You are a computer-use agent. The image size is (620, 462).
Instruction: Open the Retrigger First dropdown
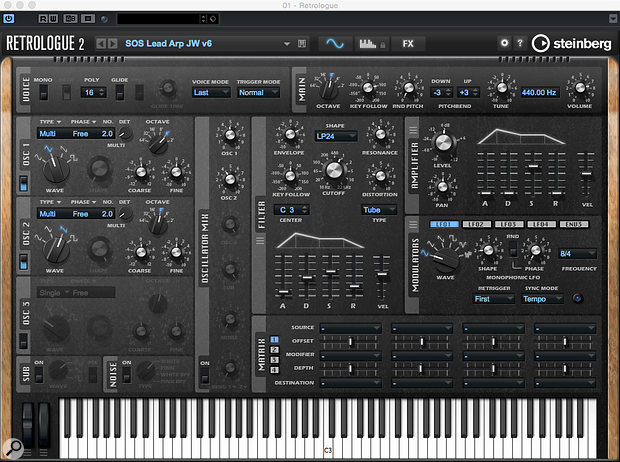(x=493, y=299)
